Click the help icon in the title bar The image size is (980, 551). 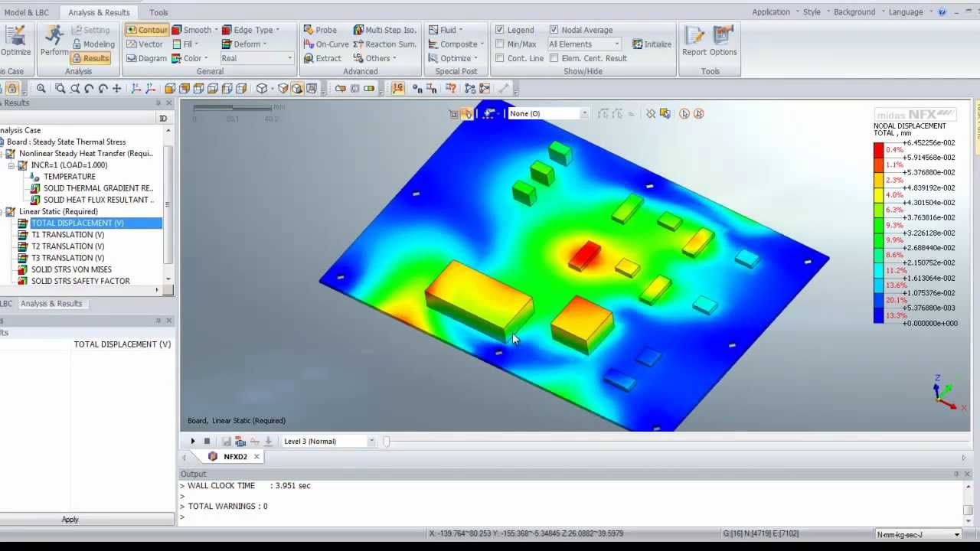942,11
